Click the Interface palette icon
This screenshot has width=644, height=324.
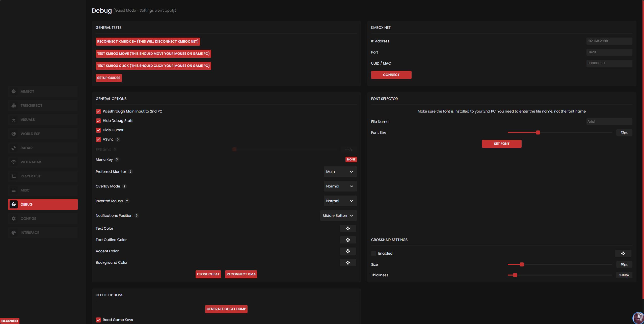[x=14, y=233]
